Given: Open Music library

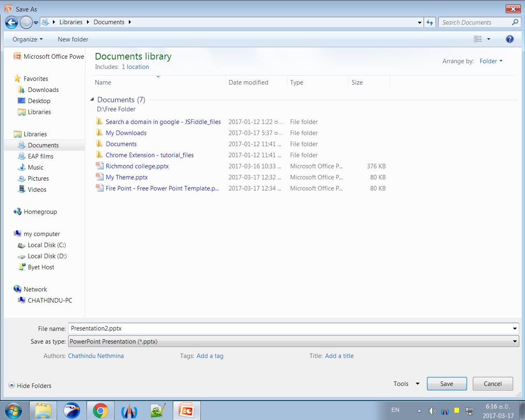Looking at the screenshot, I should pos(31,168).
